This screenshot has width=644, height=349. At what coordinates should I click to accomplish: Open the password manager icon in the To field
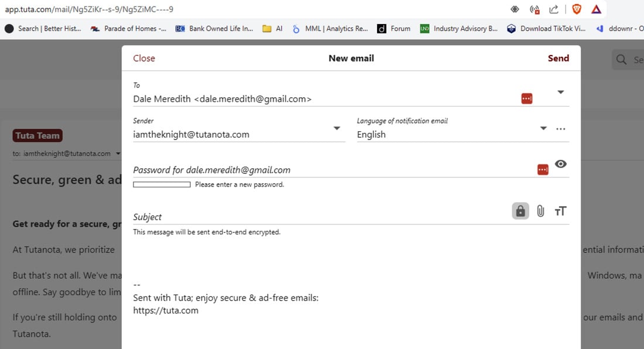[x=526, y=98]
